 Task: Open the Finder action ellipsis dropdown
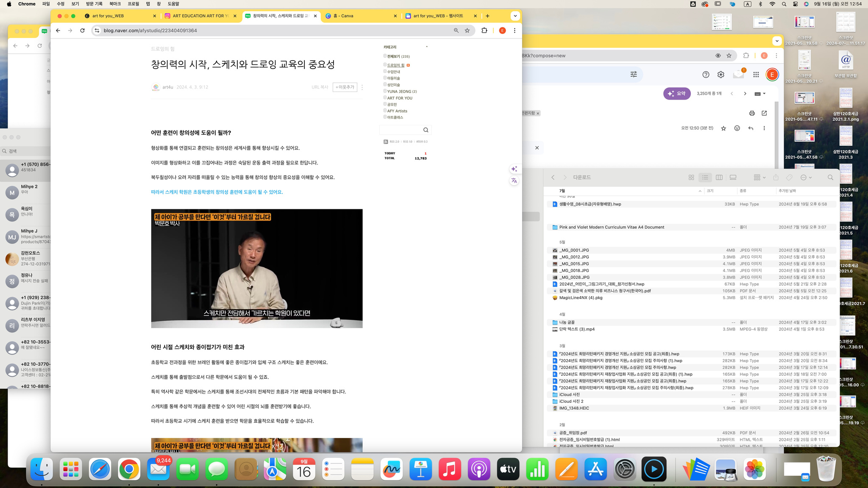tap(806, 177)
